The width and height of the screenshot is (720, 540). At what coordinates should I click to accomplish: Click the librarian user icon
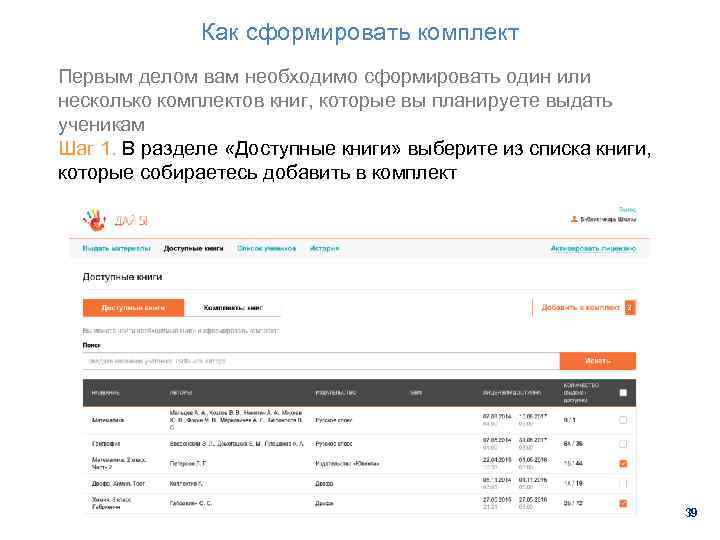click(574, 219)
